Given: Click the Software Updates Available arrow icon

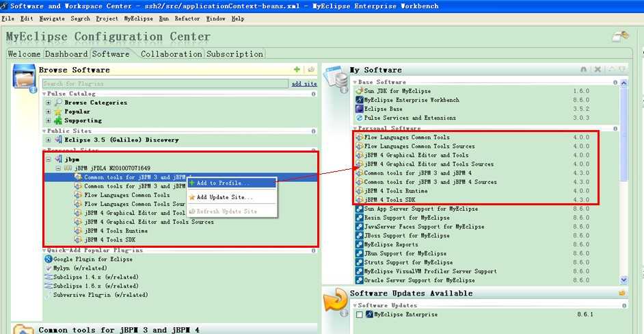Looking at the screenshot, I should click(336, 301).
